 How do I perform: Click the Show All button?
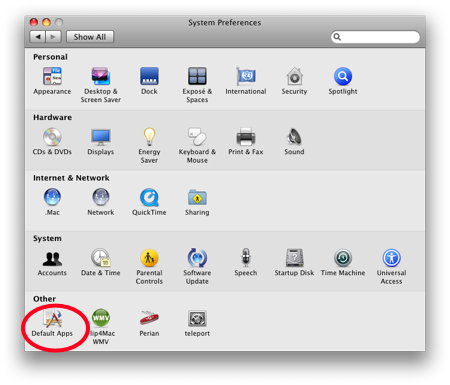click(x=90, y=37)
